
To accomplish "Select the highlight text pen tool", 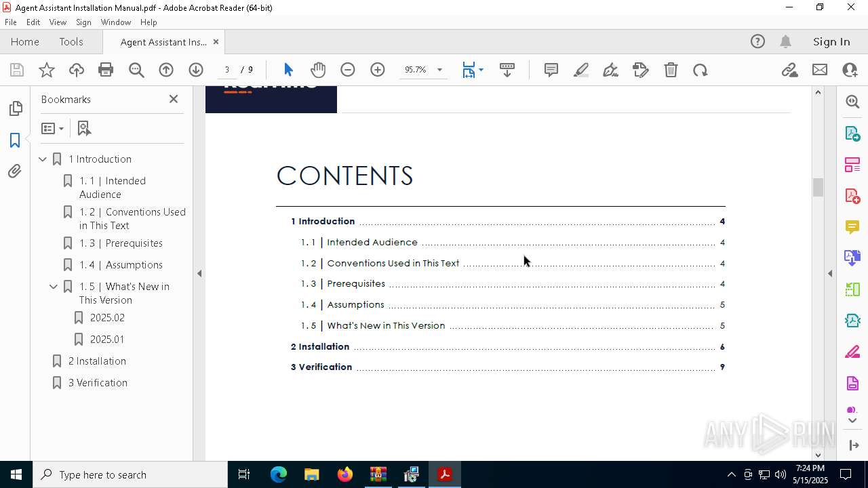I will pos(581,70).
